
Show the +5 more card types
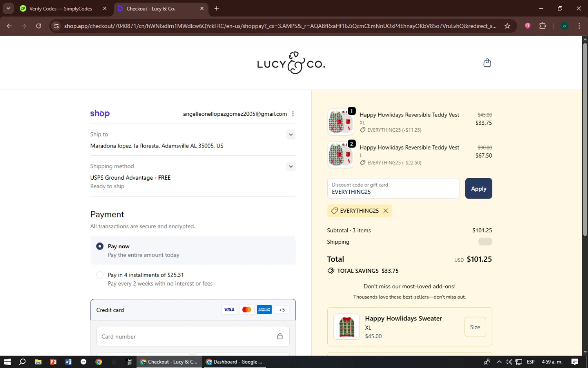tap(282, 310)
